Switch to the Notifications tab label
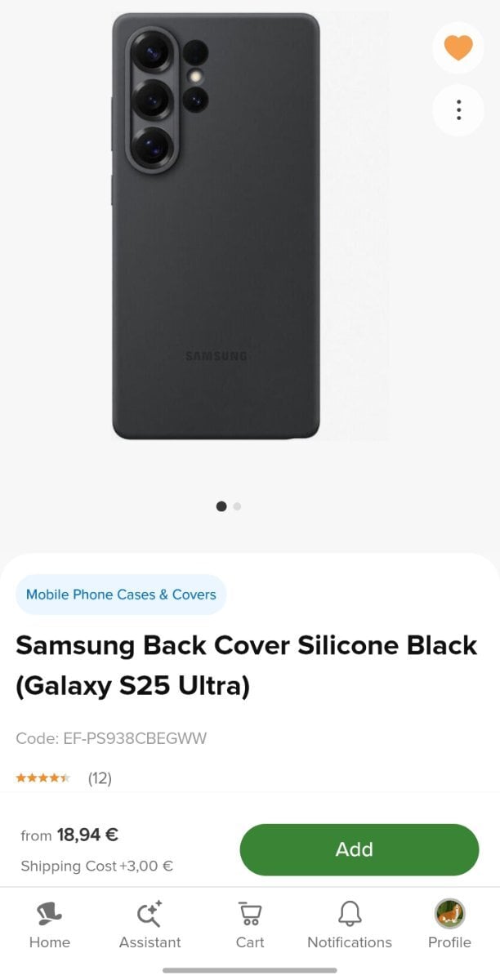Screen dimensions: 500x980 click(x=350, y=942)
